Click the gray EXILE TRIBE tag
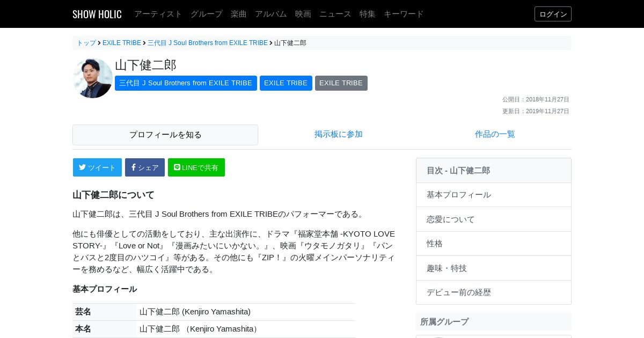Image resolution: width=644 pixels, height=338 pixels. click(x=341, y=83)
